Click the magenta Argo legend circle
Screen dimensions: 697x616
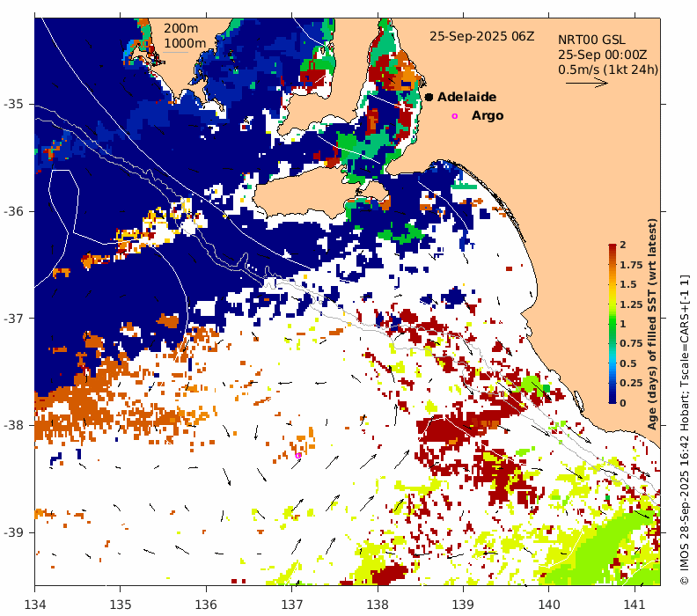(454, 116)
